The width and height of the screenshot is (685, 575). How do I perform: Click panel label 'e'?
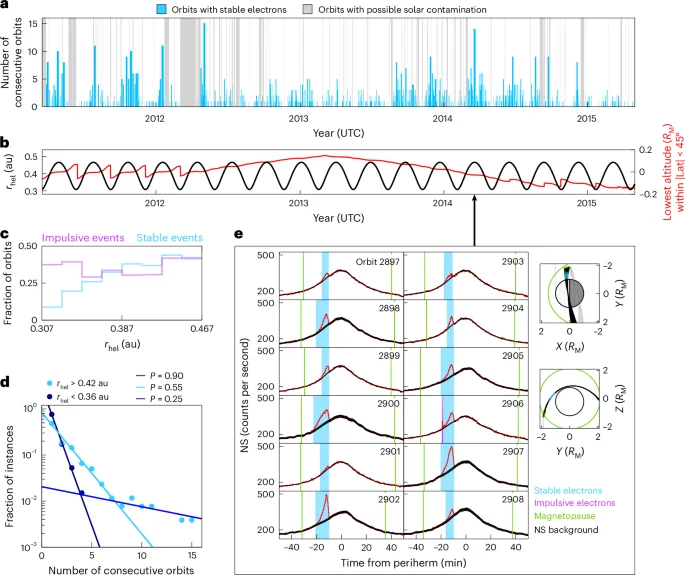point(239,234)
